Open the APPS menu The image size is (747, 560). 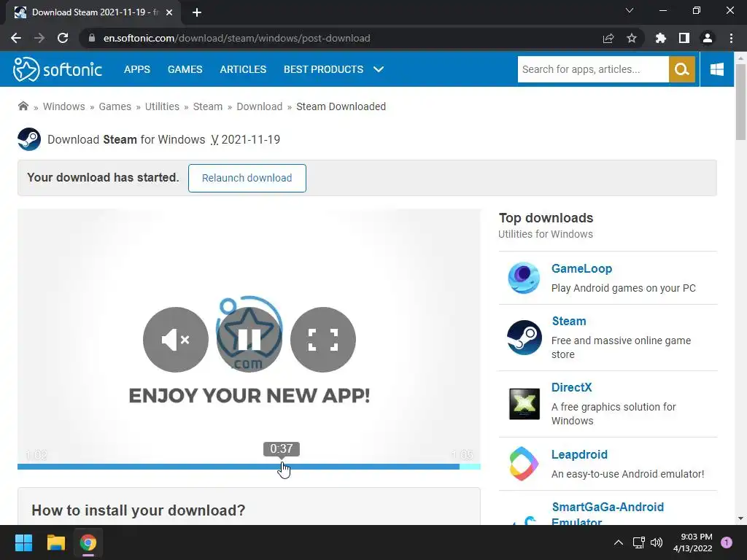point(136,69)
